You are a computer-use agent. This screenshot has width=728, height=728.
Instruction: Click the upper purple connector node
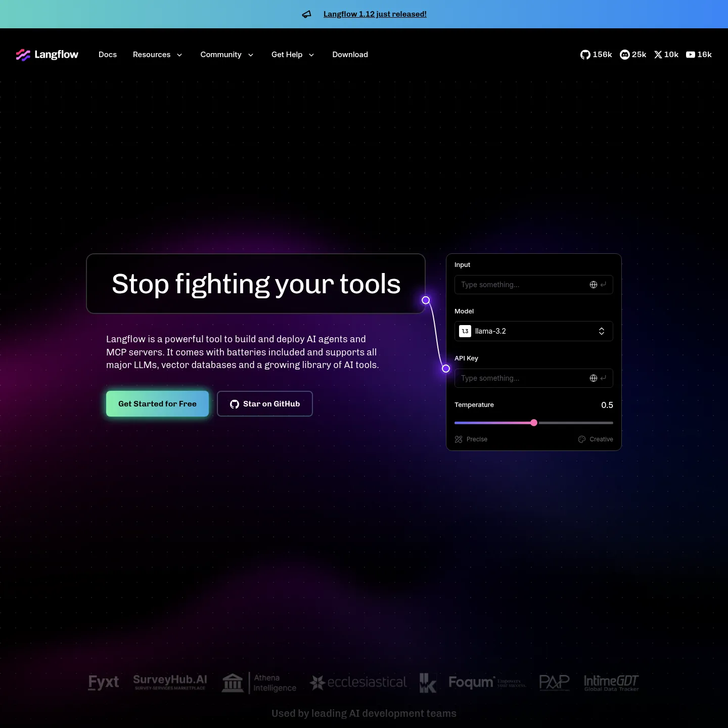click(x=426, y=300)
